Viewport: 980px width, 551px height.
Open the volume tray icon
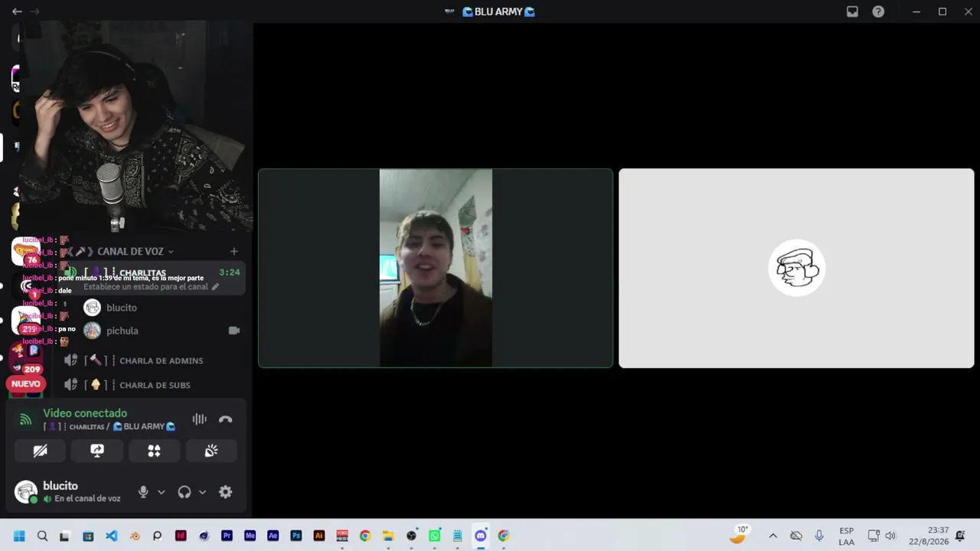pyautogui.click(x=890, y=536)
